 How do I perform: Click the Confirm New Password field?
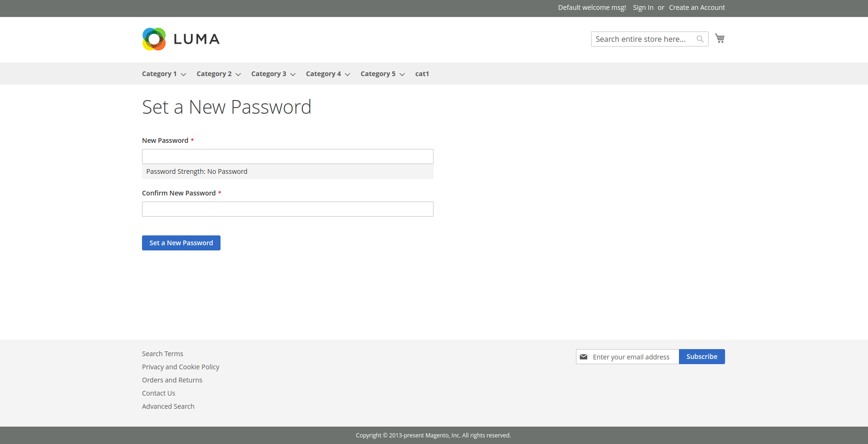[x=287, y=209]
